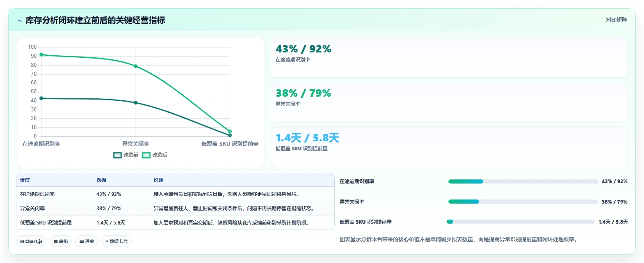Toggle the 改造后 legend swatch
644x263 pixels.
pos(146,155)
